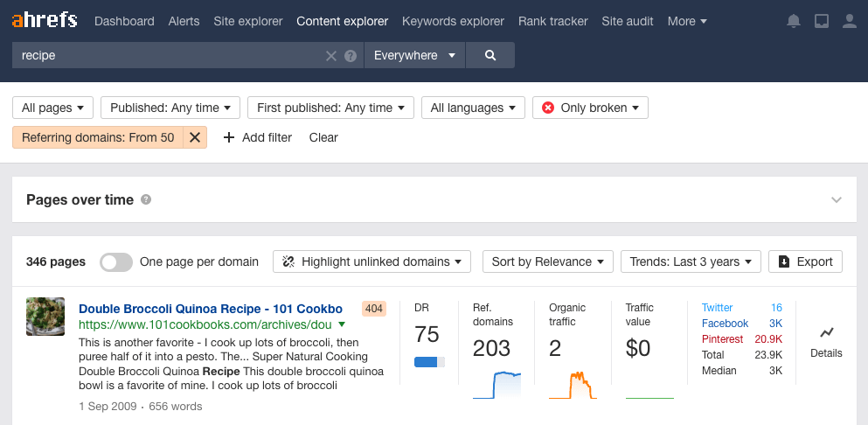Click the broccoli quinoa thumbnail image
The image size is (868, 425).
(45, 317)
